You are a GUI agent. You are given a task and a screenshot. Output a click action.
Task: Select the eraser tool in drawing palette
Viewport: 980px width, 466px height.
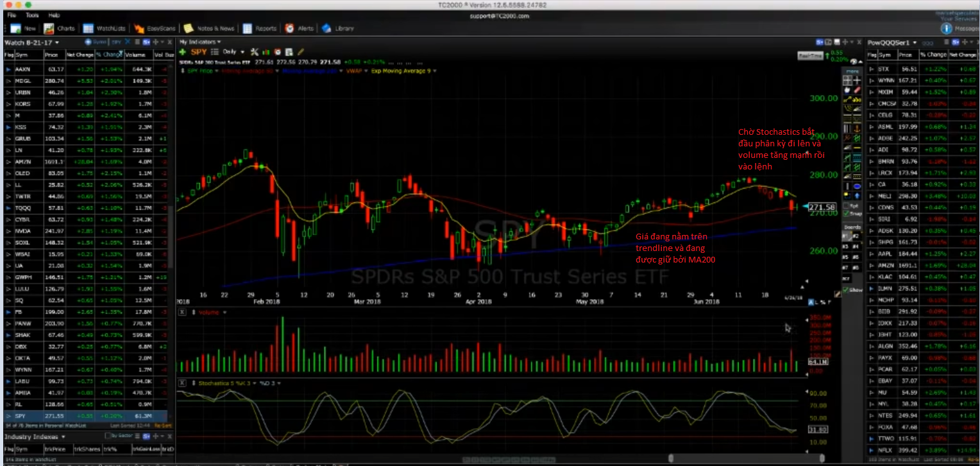[x=856, y=90]
